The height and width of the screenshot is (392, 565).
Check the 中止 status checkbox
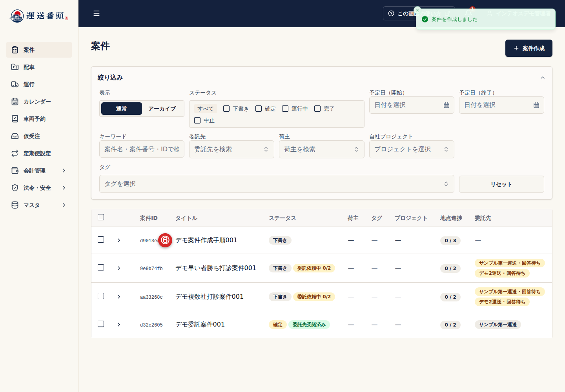tap(197, 120)
